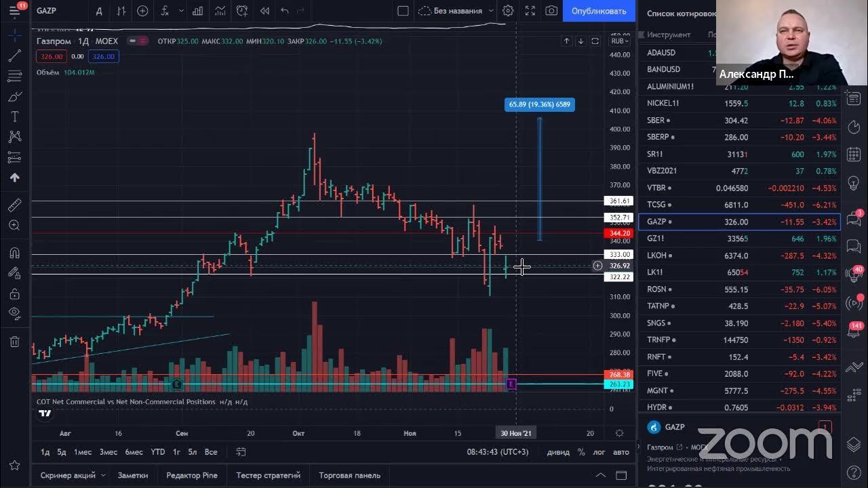The image size is (868, 488).
Task: Open 'Без названия' chart layout name
Action: 458,11
